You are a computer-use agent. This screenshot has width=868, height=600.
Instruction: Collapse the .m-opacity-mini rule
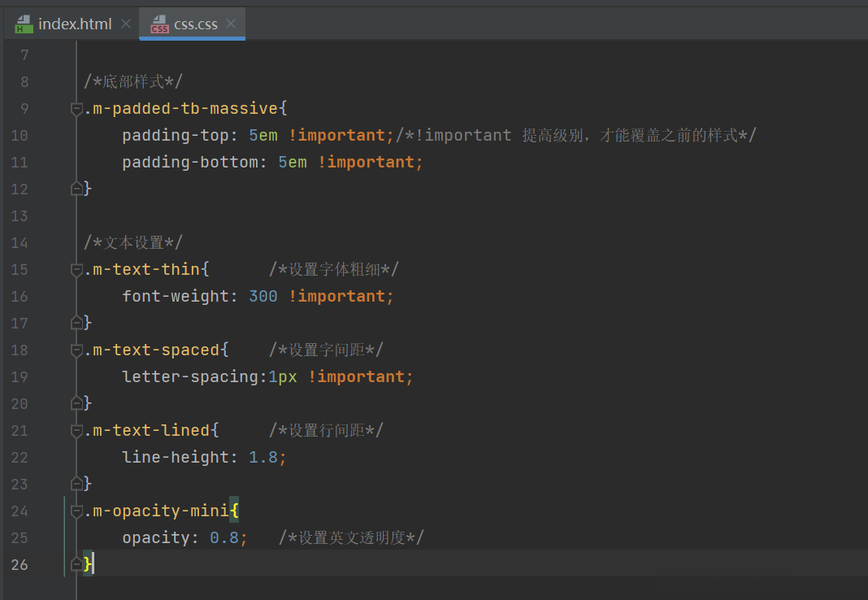click(76, 511)
